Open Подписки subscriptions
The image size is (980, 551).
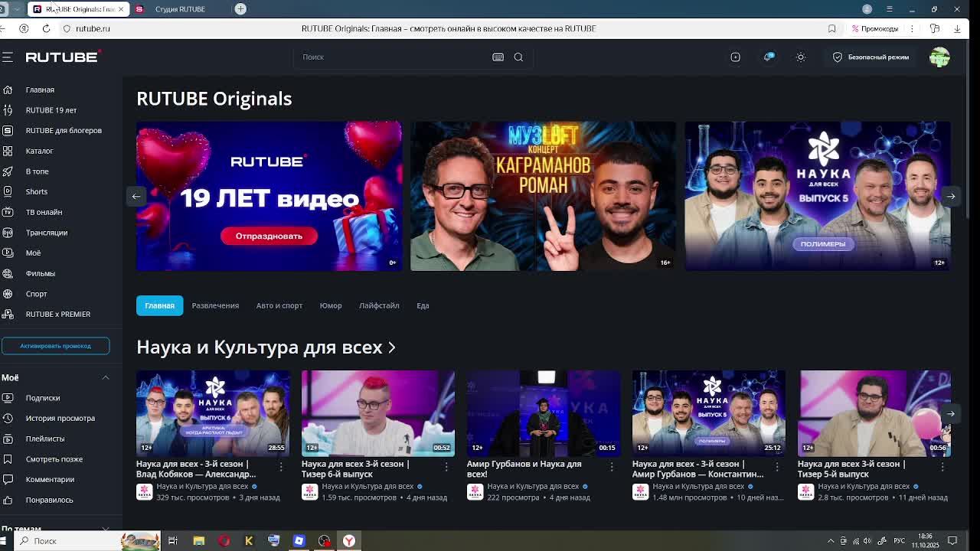42,398
